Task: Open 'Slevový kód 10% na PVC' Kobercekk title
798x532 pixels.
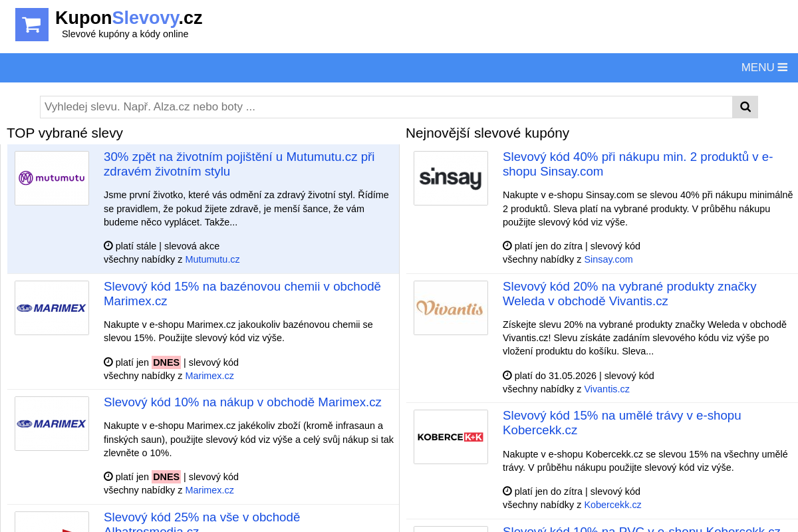Action: pyautogui.click(x=642, y=529)
